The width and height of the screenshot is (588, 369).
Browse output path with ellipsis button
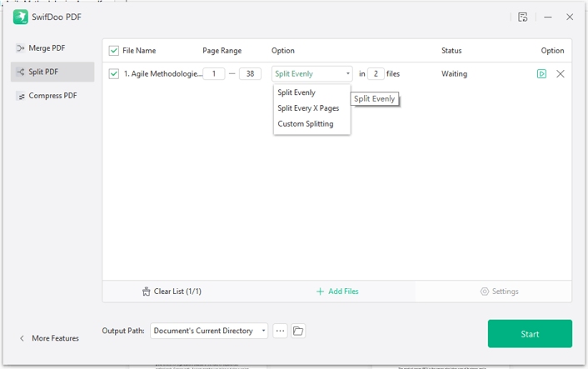(280, 331)
